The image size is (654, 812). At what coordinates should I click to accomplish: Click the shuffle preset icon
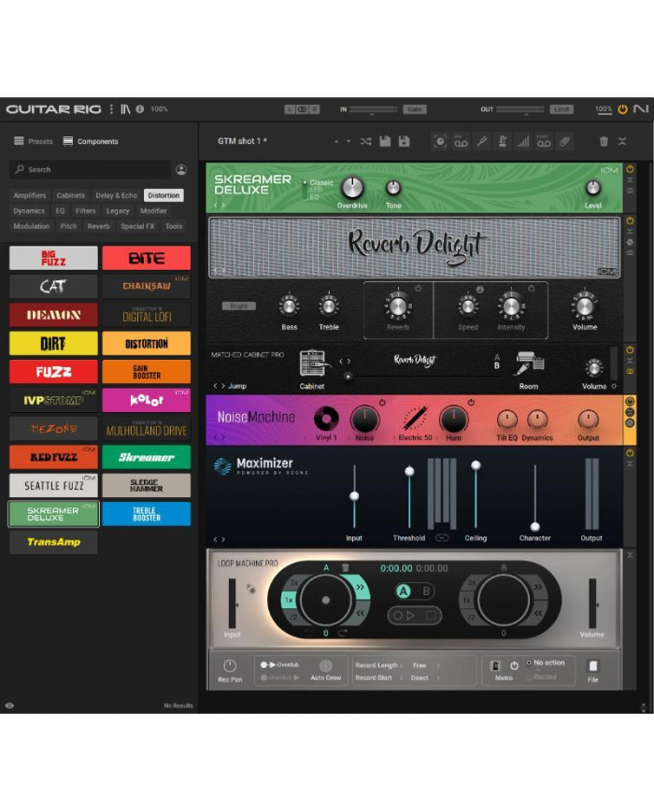[365, 141]
